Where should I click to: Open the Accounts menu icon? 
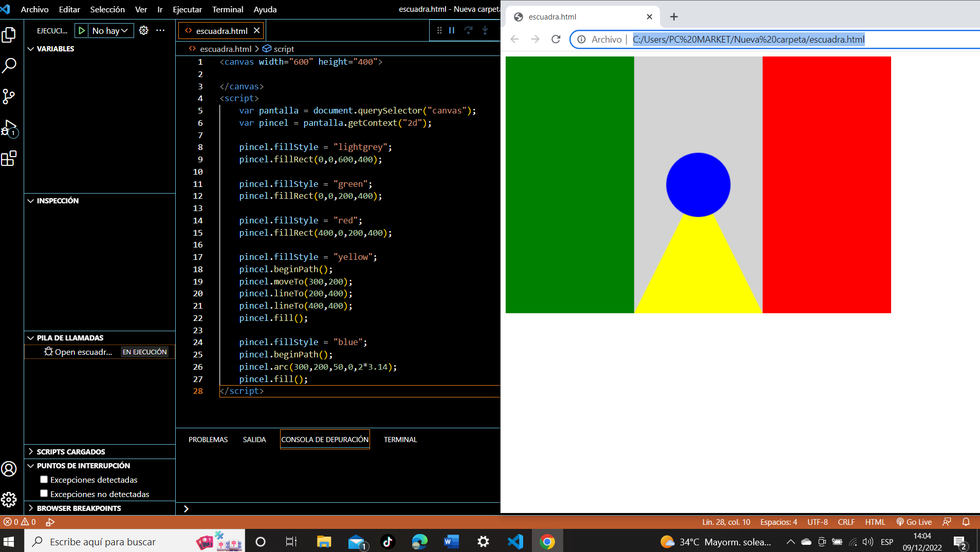(9, 469)
